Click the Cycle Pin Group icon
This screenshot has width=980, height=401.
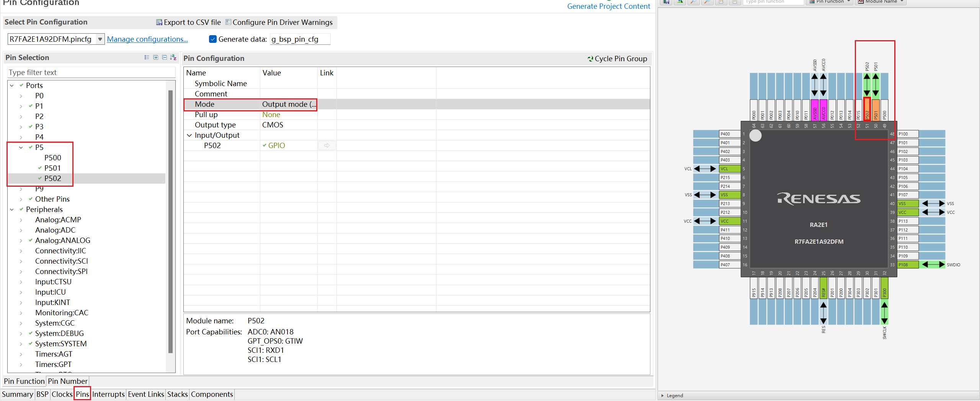590,59
